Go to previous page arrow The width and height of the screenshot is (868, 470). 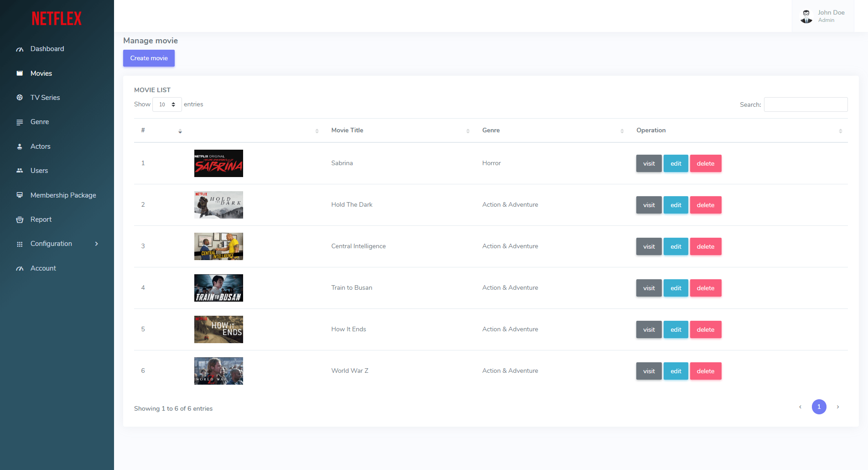(800, 407)
